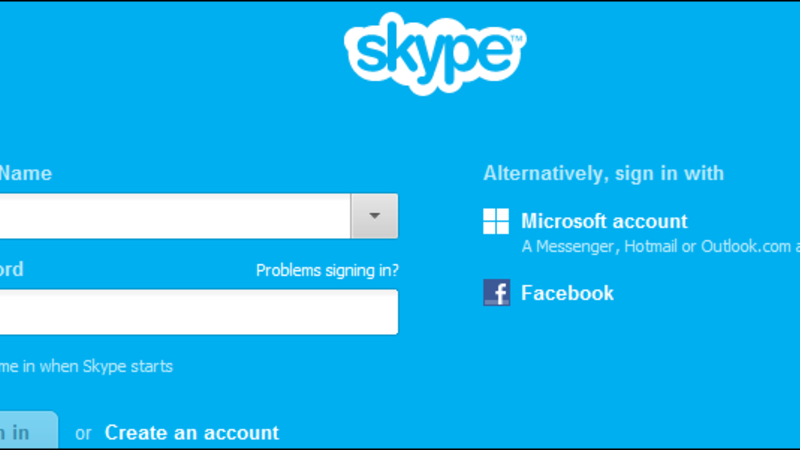Open the Problems signing in? link
The image size is (800, 450).
pos(327,270)
